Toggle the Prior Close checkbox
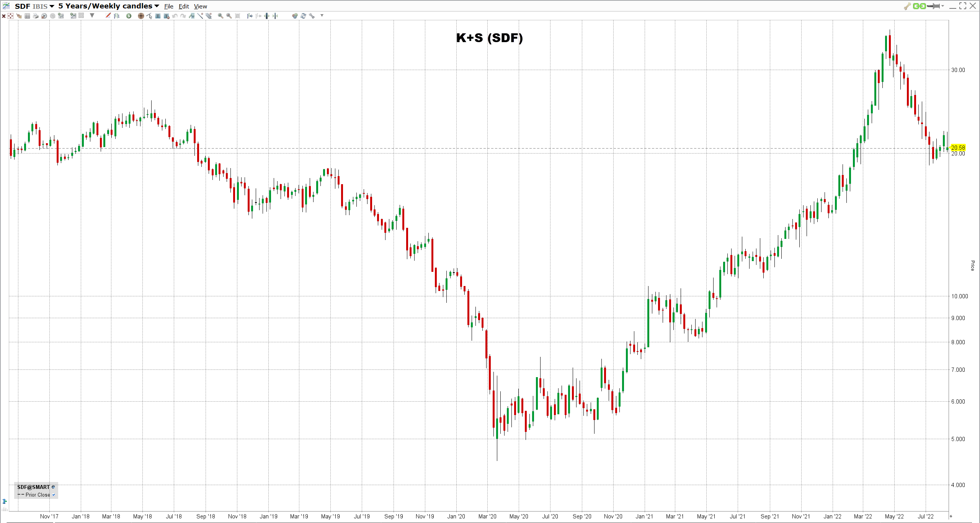The image size is (980, 523). 54,495
